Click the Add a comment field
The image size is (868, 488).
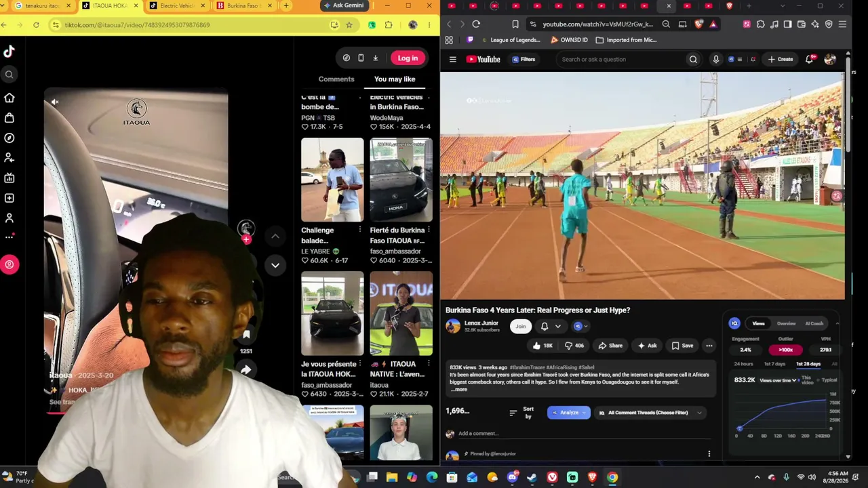(583, 434)
